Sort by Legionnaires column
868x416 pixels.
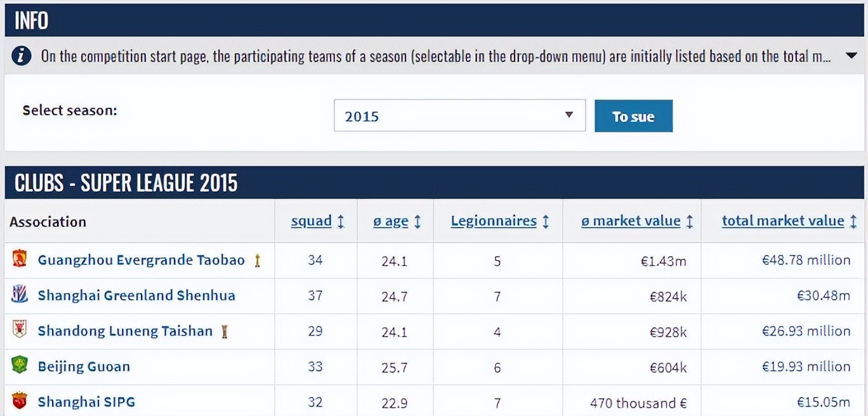[494, 221]
